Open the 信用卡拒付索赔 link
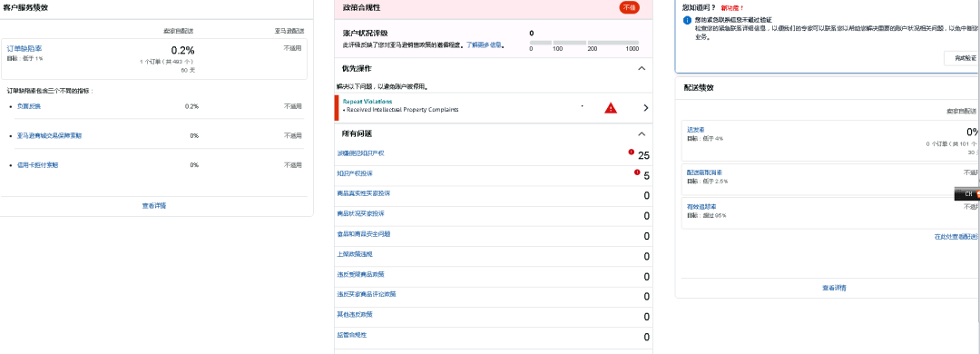This screenshot has height=354, width=980. point(37,165)
